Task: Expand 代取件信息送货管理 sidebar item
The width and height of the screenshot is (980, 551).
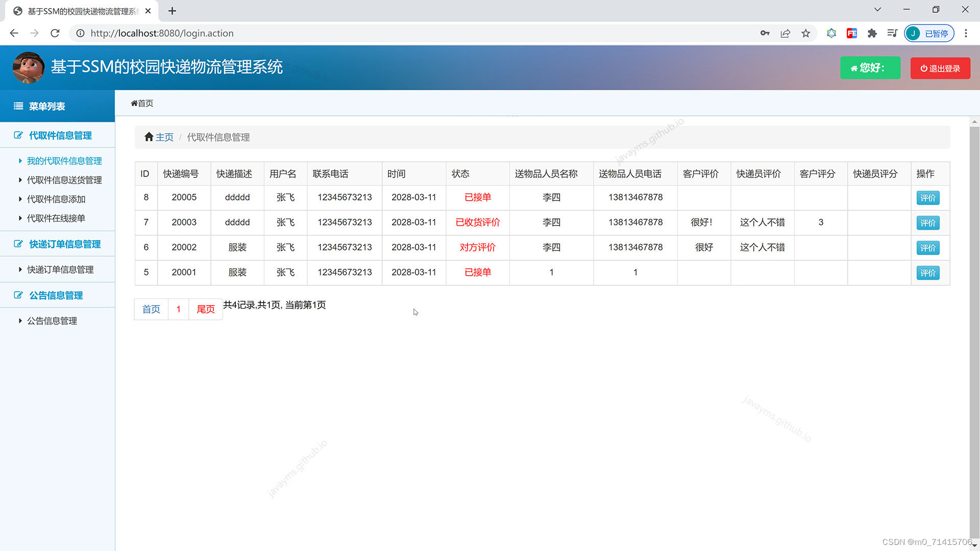Action: coord(64,180)
